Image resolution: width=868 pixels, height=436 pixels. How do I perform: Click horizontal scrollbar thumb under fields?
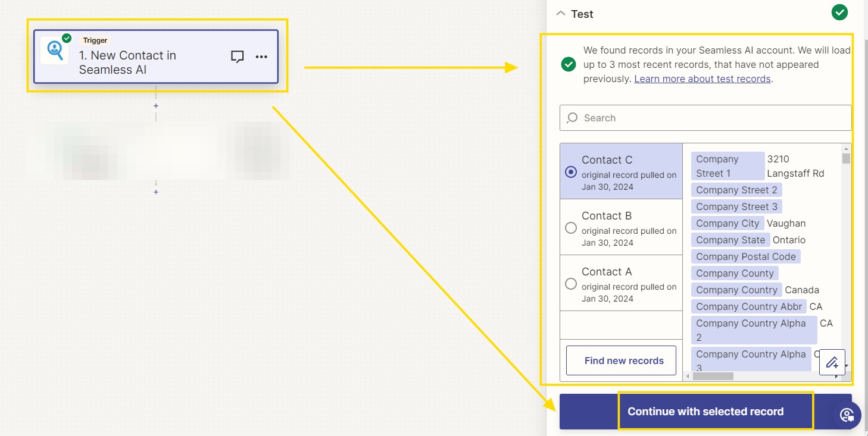click(x=713, y=376)
